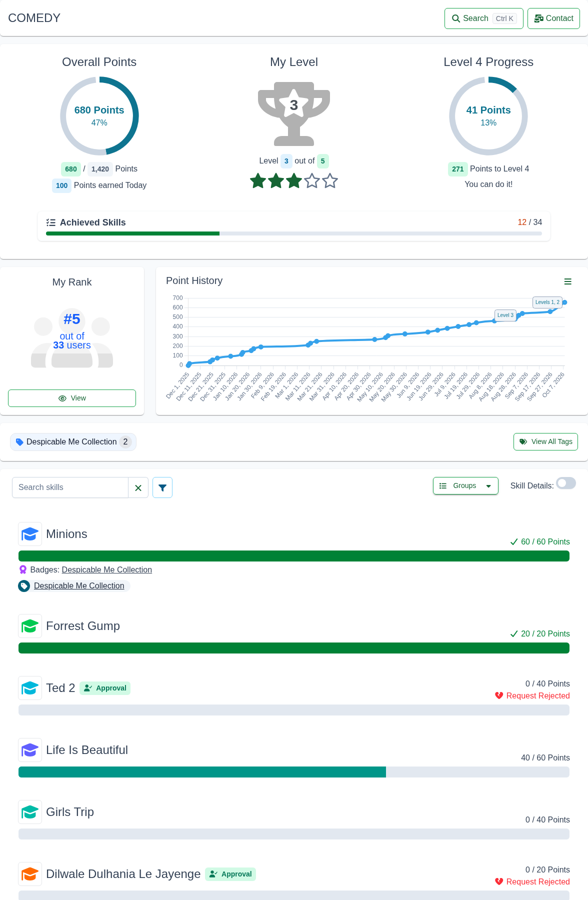Click the Levels 1, 2 chart marker
The width and height of the screenshot is (588, 900).
click(547, 302)
